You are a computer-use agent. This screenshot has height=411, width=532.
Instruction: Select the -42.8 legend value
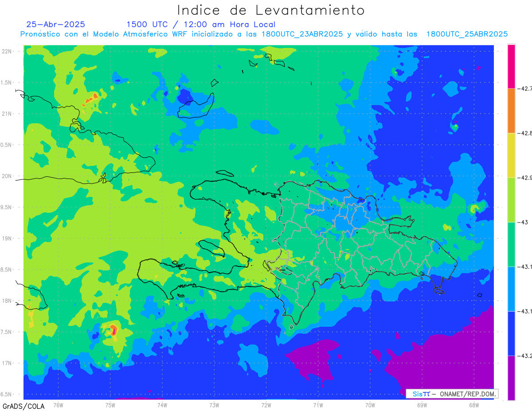[x=526, y=133]
